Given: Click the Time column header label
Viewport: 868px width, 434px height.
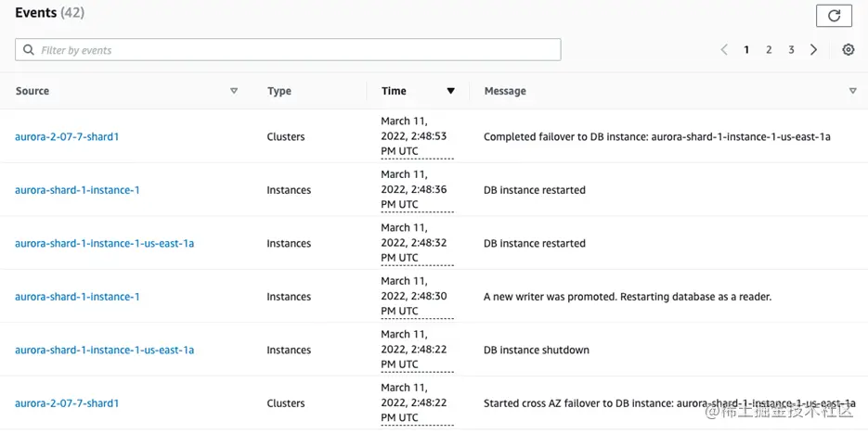Looking at the screenshot, I should (x=394, y=91).
